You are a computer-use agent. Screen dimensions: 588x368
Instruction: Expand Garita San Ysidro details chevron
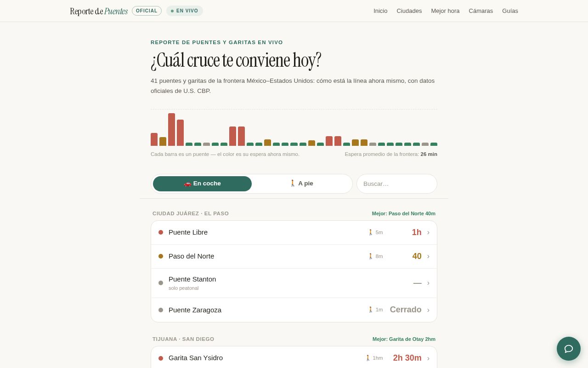[428, 358]
